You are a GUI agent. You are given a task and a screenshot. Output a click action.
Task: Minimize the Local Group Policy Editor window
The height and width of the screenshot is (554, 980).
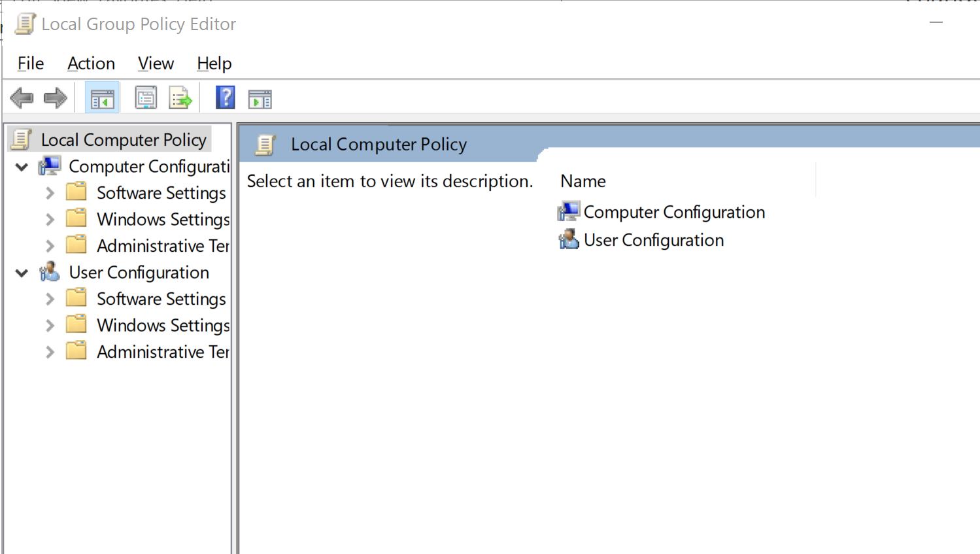tap(936, 22)
